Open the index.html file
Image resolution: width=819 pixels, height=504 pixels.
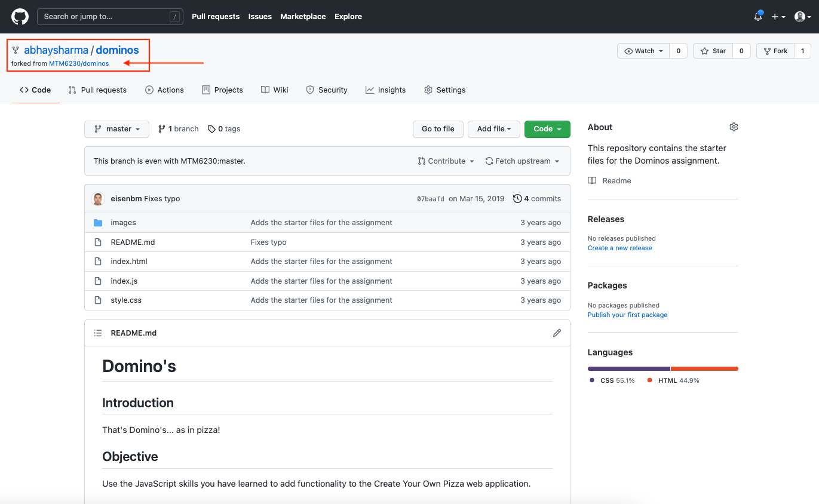pyautogui.click(x=129, y=262)
